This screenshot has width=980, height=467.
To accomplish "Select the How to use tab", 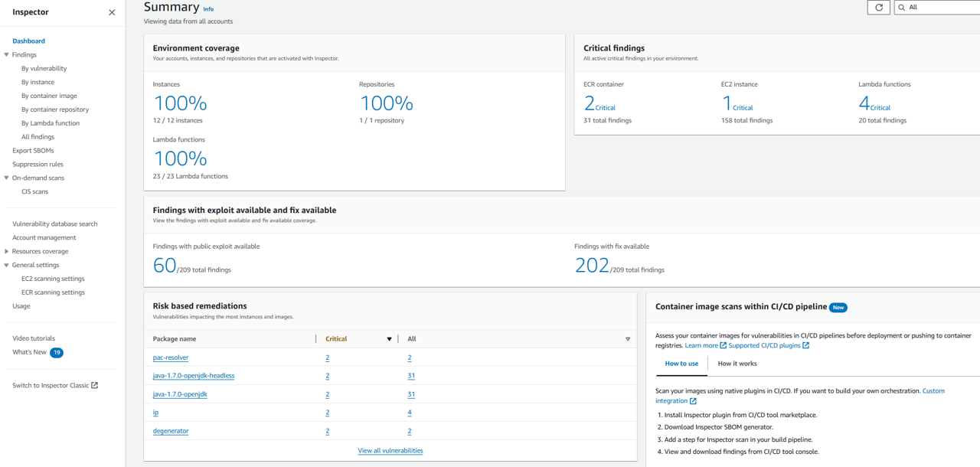I will click(x=681, y=364).
